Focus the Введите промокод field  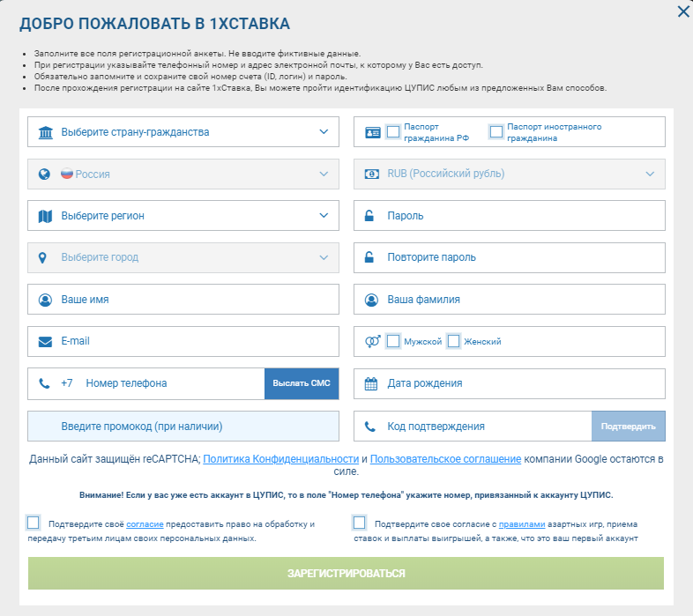183,427
